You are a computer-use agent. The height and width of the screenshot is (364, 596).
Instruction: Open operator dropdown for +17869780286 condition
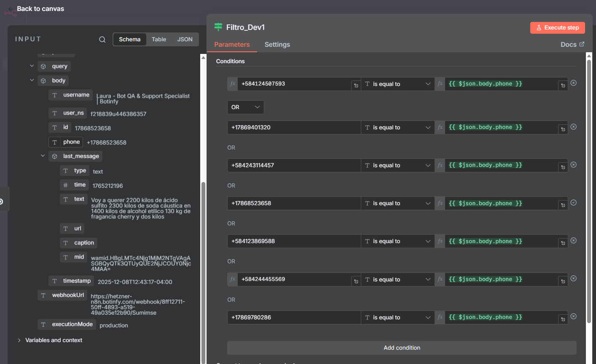coord(398,317)
